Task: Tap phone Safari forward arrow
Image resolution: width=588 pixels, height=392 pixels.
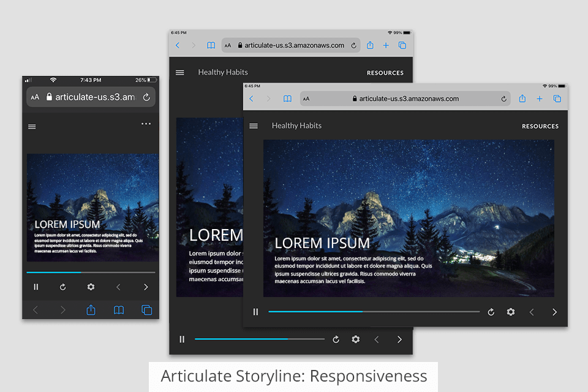Action: [63, 310]
